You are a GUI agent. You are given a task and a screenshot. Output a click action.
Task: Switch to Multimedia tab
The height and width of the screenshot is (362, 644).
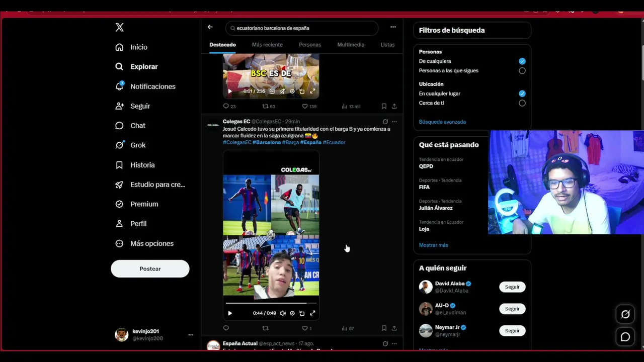pos(351,45)
